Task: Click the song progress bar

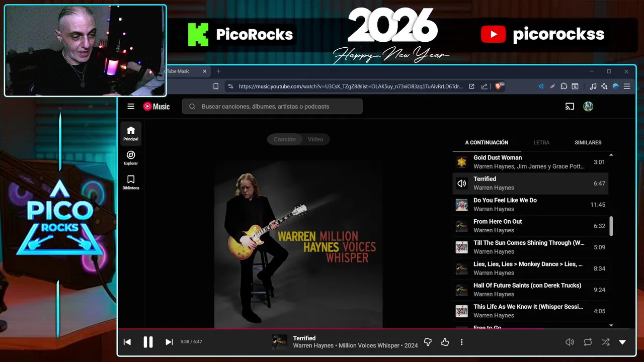Action: click(376, 329)
